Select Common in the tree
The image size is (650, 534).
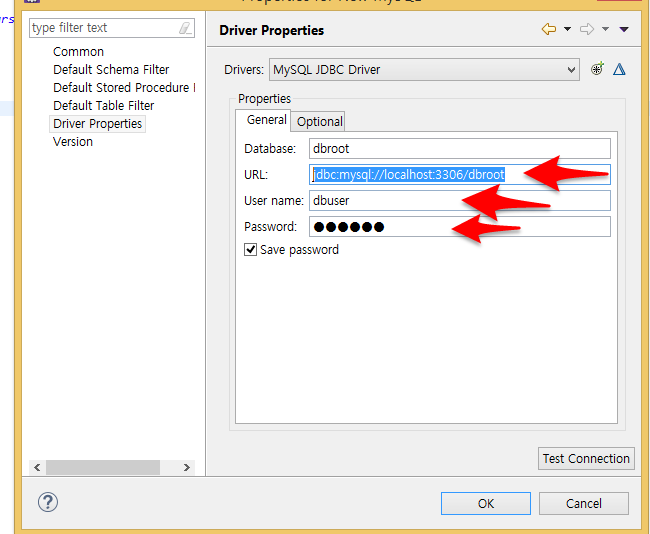pos(78,51)
